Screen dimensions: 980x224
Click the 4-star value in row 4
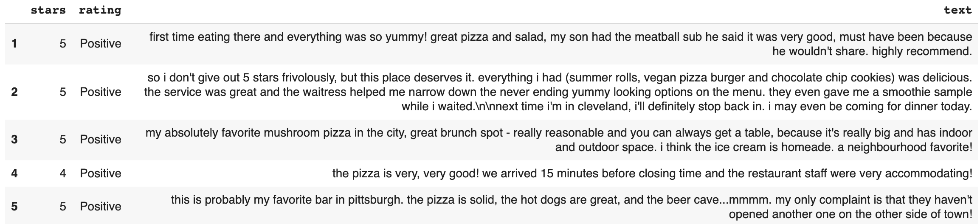coord(63,173)
